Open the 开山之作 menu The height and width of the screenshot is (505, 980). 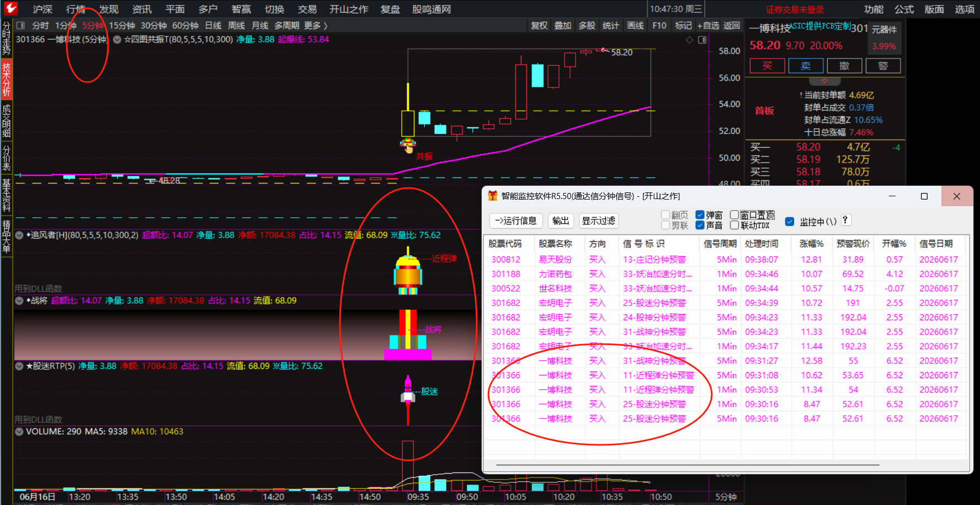point(349,9)
